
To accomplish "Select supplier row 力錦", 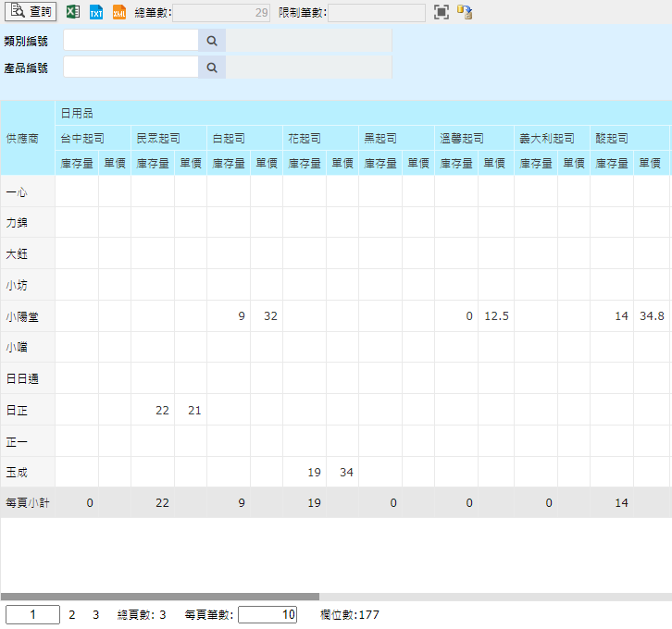I will click(28, 222).
